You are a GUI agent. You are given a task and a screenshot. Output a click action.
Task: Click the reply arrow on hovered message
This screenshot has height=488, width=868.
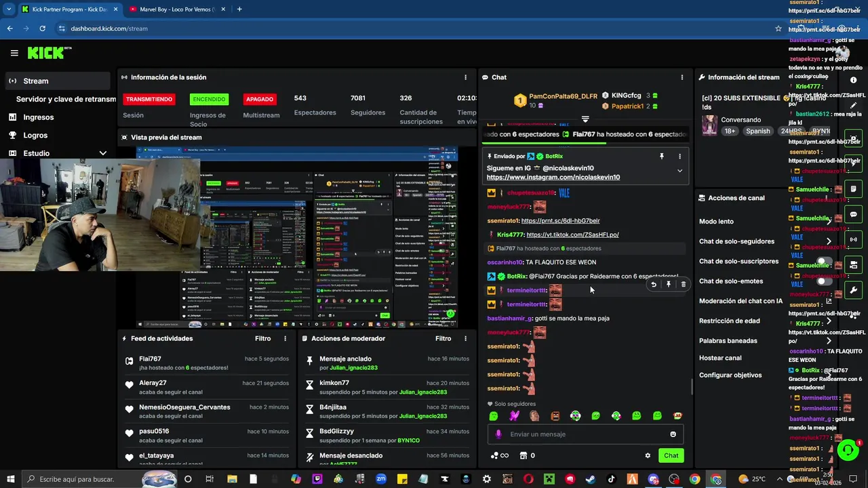(x=654, y=285)
